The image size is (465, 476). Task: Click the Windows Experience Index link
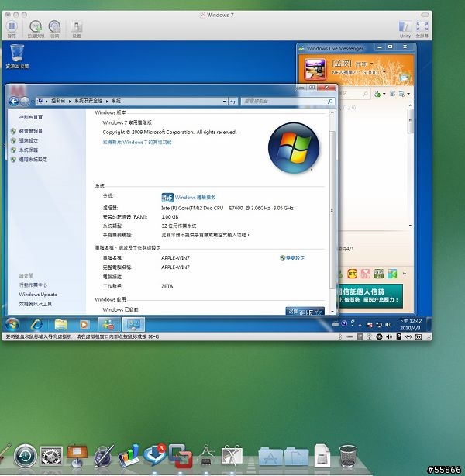click(195, 198)
